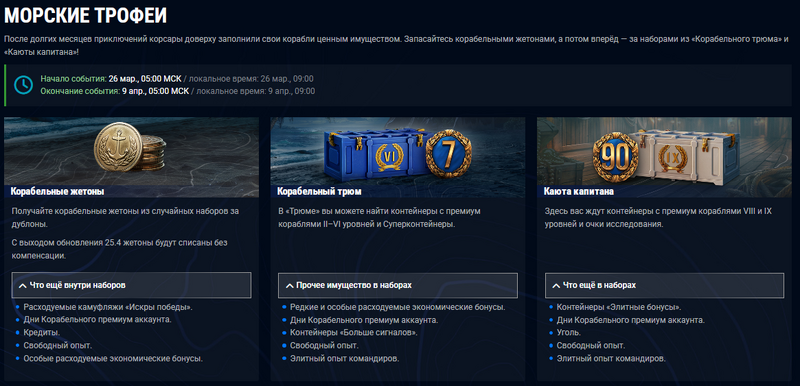This screenshot has width=800, height=386.
Task: Click the white IX container crate
Action: coord(678,157)
